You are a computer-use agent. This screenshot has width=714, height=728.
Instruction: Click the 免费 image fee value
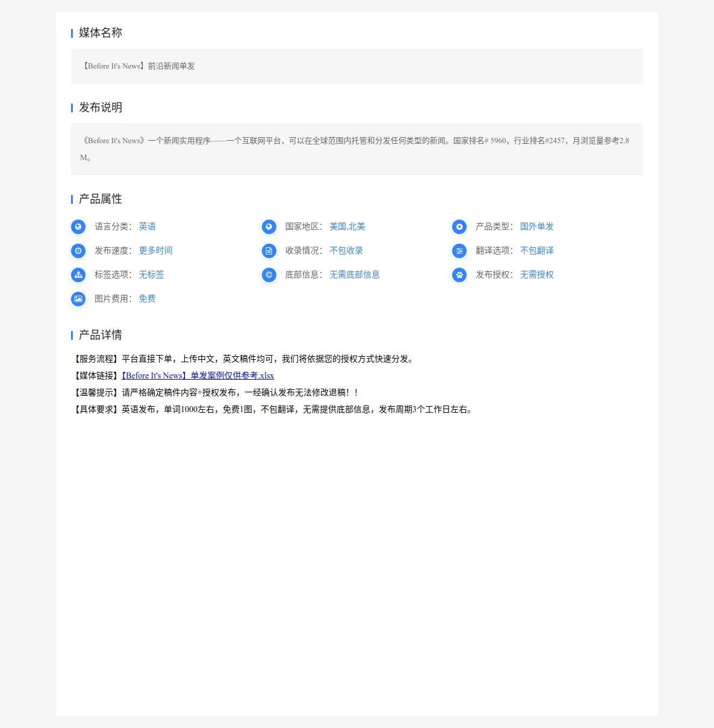[x=147, y=299]
